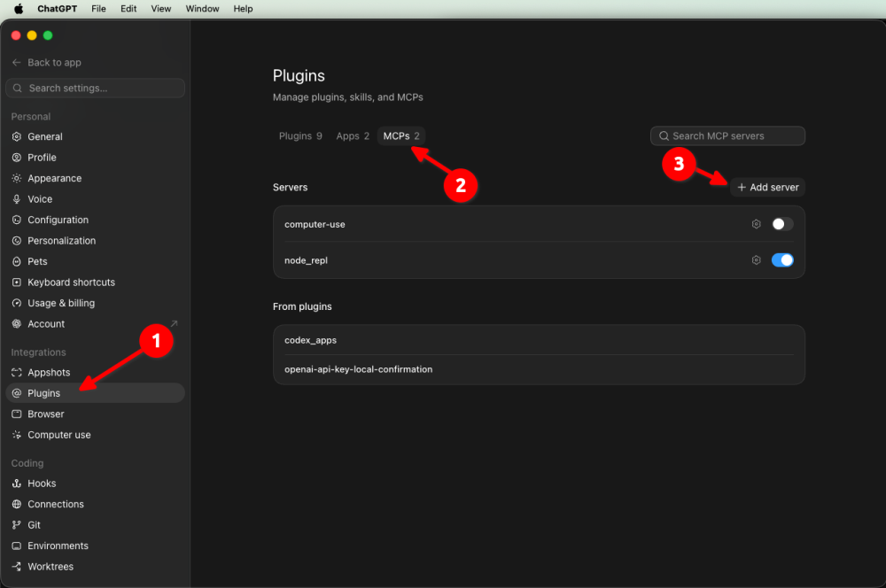The width and height of the screenshot is (886, 588).
Task: Click the Worktrees icon in sidebar
Action: point(16,567)
